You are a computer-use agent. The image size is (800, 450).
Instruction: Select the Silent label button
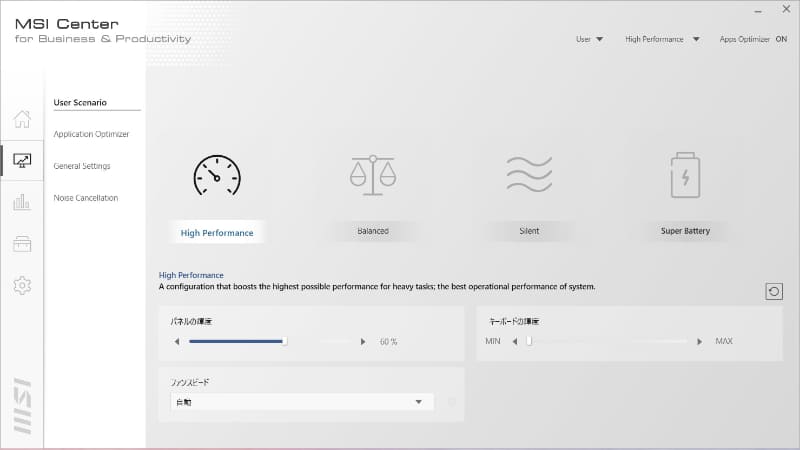pos(529,231)
